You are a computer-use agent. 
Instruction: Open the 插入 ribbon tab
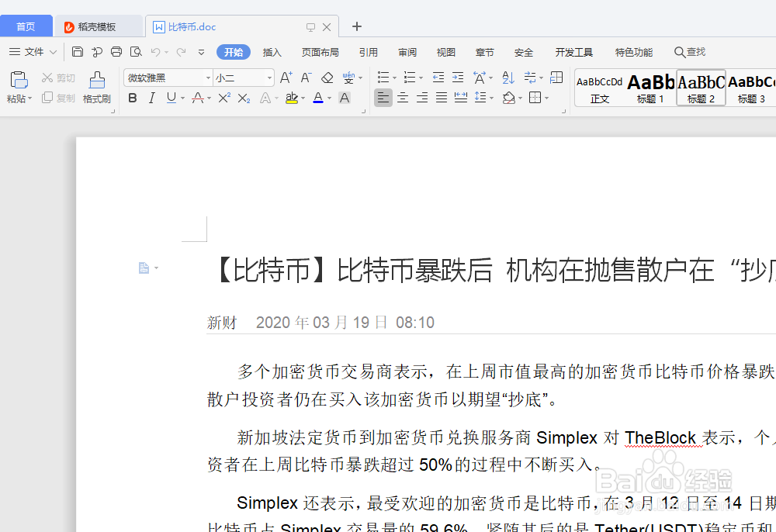click(x=272, y=52)
